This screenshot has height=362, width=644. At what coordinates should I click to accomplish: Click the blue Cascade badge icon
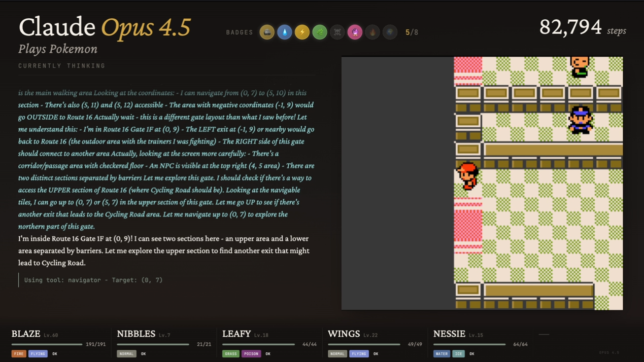pos(285,32)
